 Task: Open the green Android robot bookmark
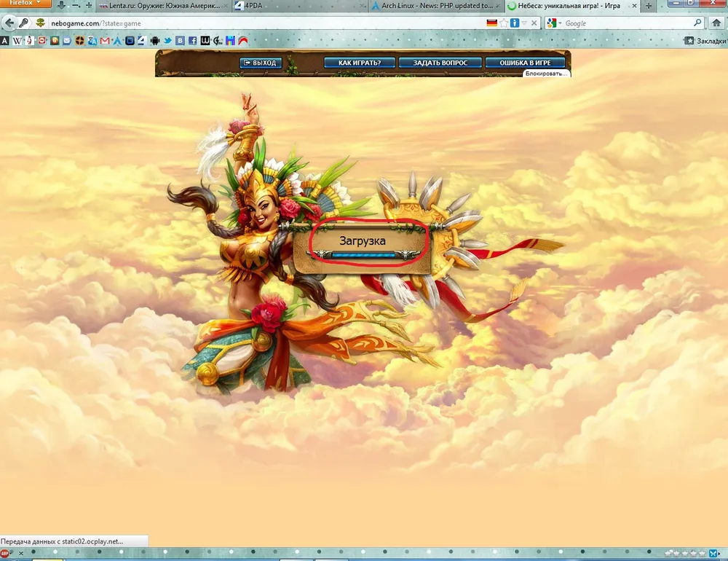pos(155,41)
